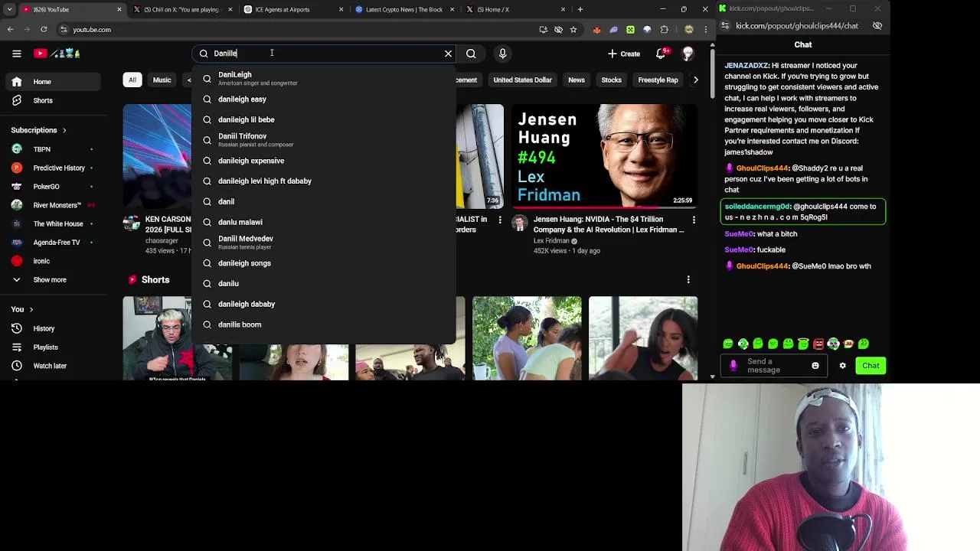
Task: Select the Freestyle Rap chip
Action: [x=658, y=80]
